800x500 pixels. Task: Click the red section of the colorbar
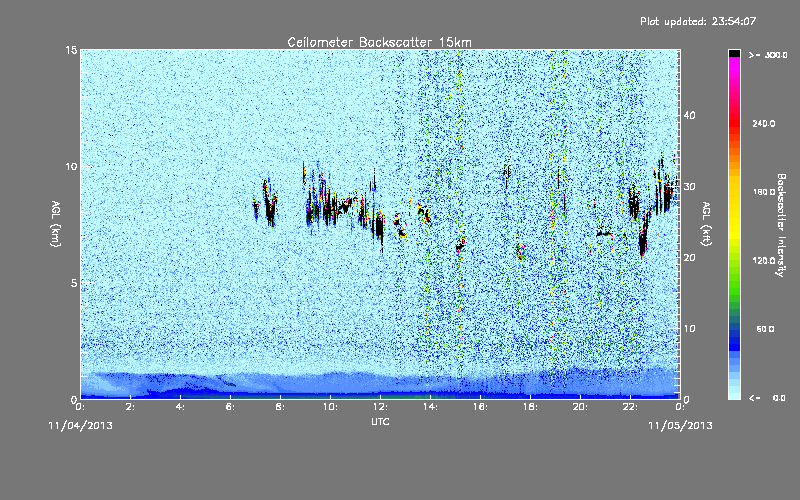[734, 125]
